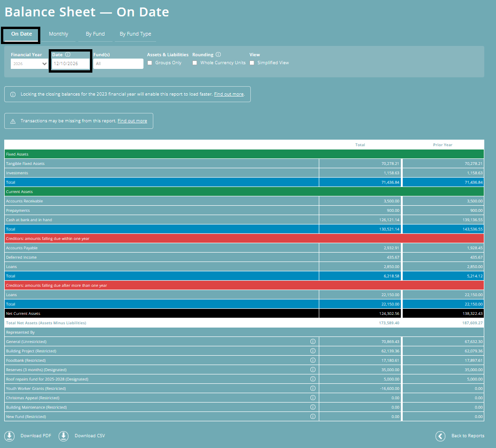Go Back to Reports
The height and width of the screenshot is (448, 496).
click(x=468, y=436)
